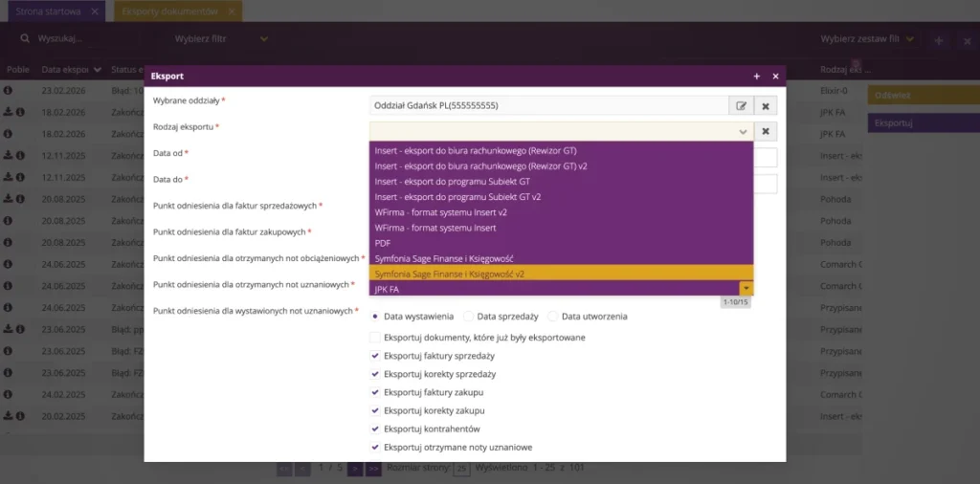980x484 pixels.
Task: Choose PDF export type
Action: click(x=561, y=243)
